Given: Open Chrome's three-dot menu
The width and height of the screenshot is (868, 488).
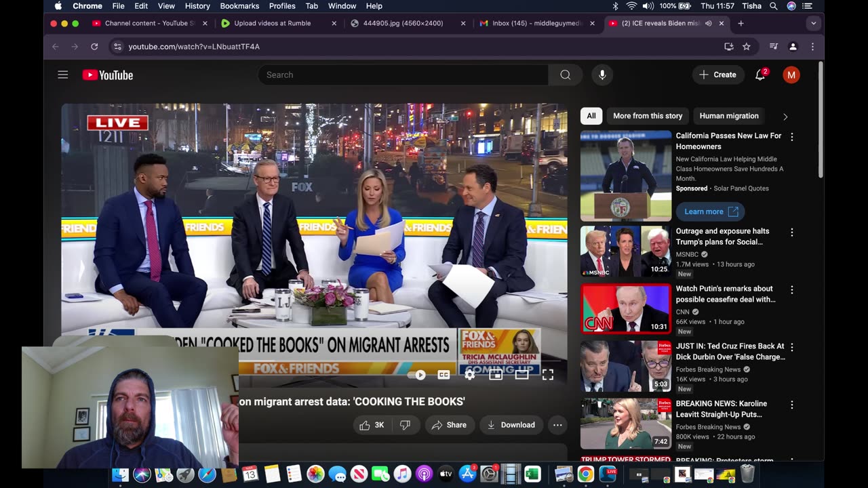Looking at the screenshot, I should click(812, 47).
